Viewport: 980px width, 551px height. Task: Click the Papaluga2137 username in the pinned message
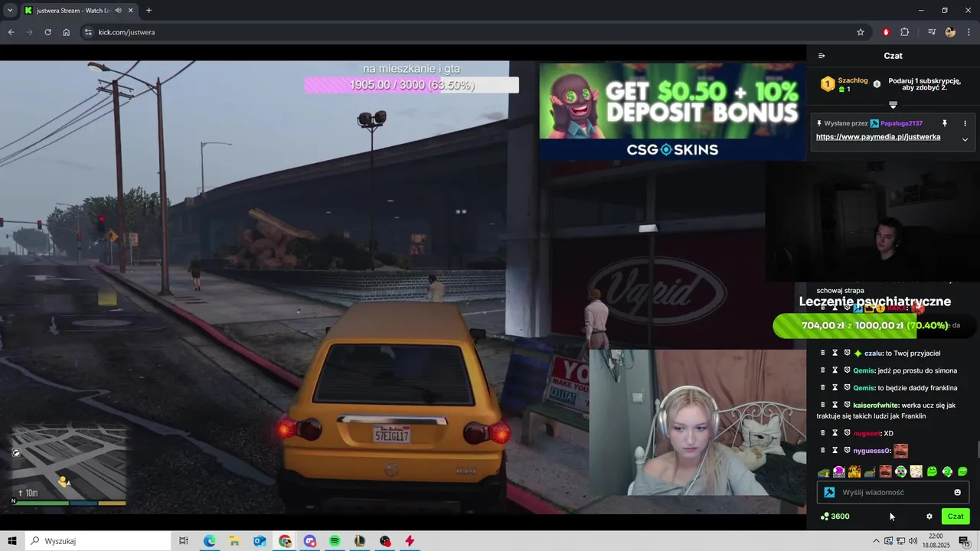901,123
